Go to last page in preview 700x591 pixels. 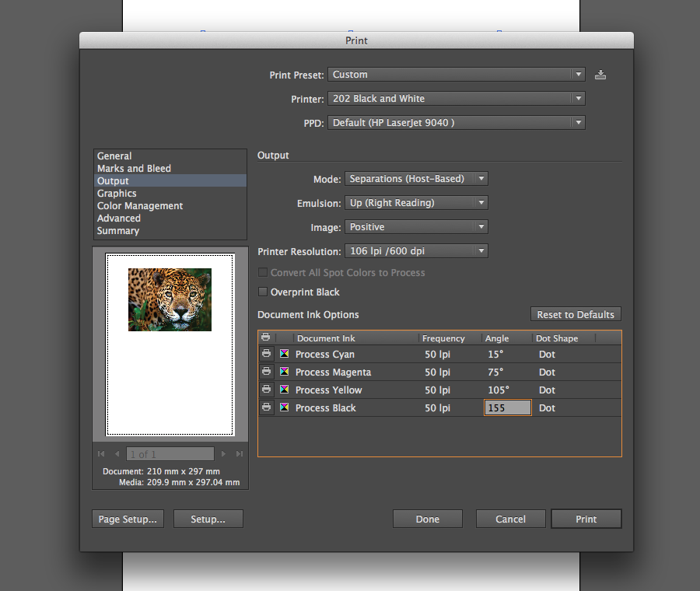pyautogui.click(x=240, y=454)
